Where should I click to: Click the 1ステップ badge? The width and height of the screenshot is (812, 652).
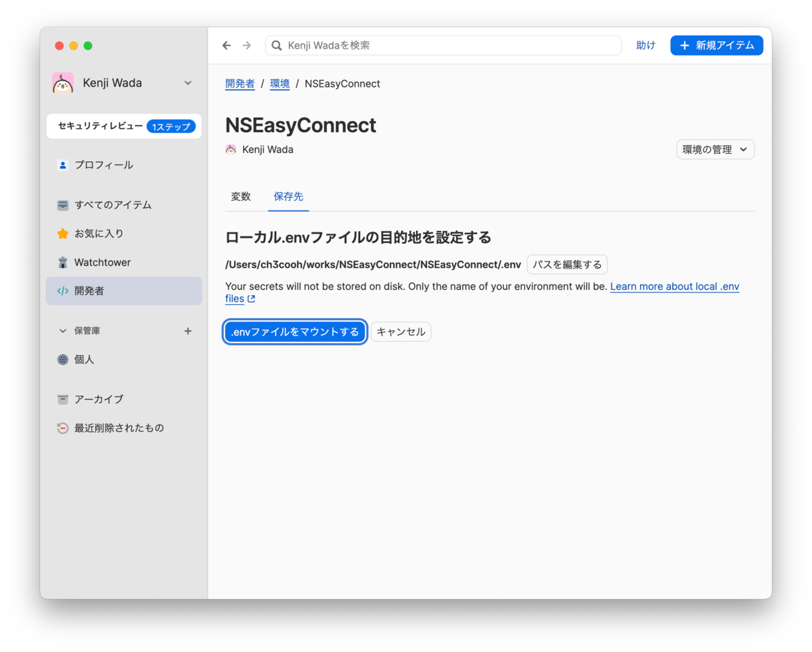click(171, 127)
